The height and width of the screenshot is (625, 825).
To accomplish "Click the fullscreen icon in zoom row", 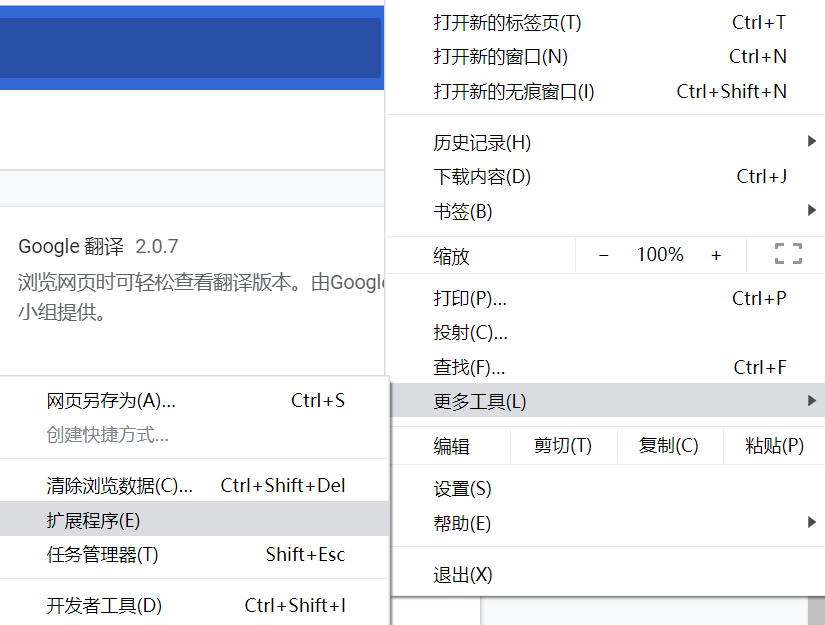I will point(788,254).
